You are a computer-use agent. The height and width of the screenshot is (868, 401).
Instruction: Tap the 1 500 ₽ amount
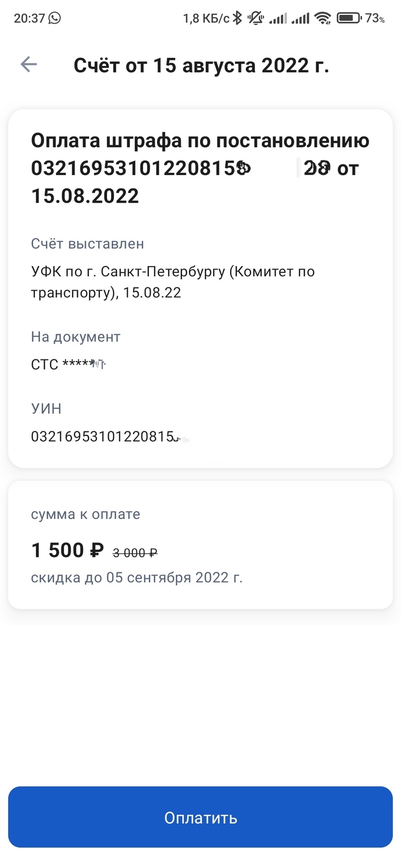67,550
